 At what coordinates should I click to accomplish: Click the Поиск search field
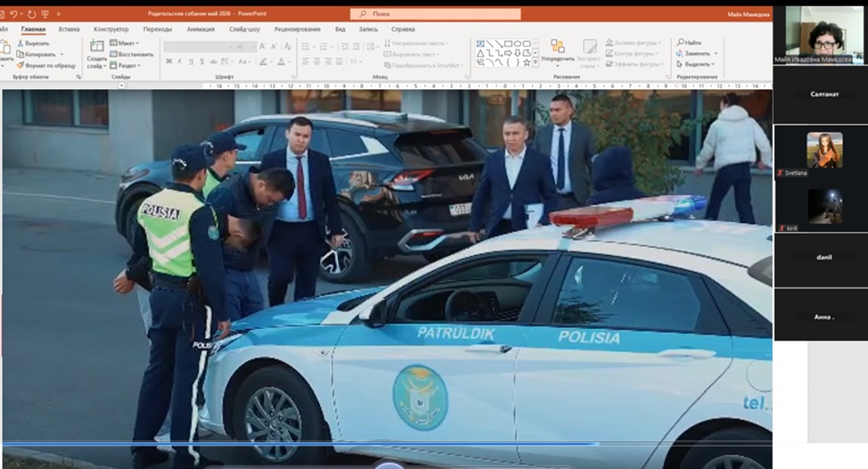pos(435,14)
